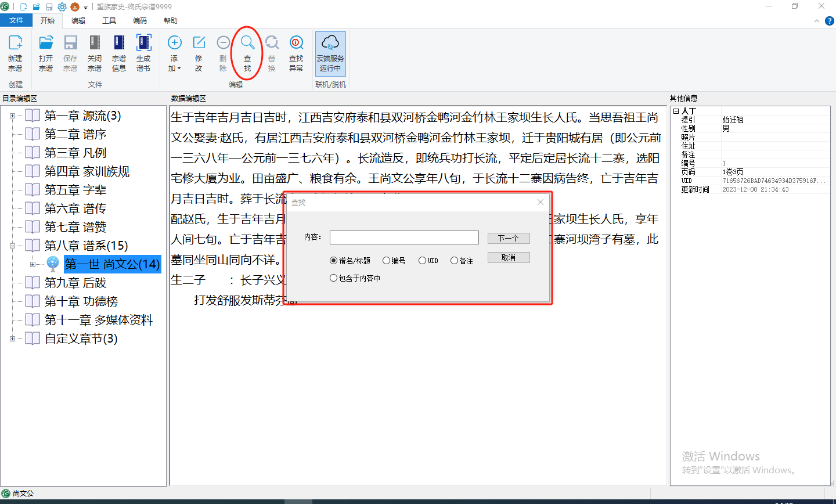Select 第五章 字辈 in the directory tree

pos(75,190)
